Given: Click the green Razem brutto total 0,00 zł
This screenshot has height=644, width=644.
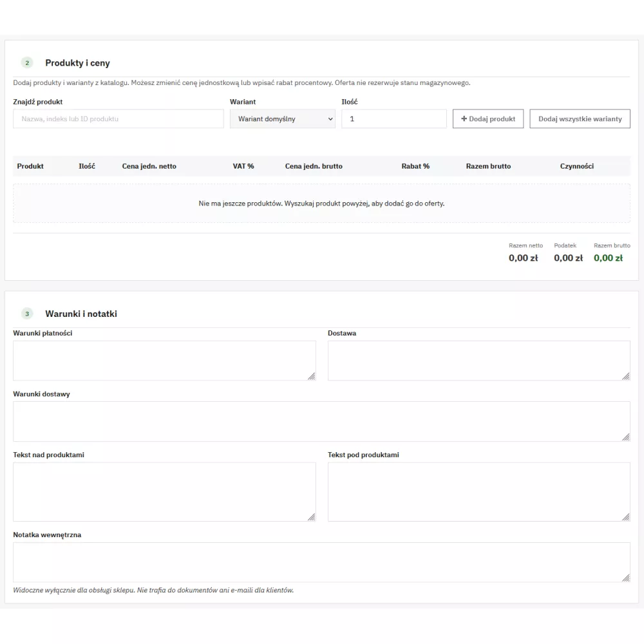Looking at the screenshot, I should point(609,258).
